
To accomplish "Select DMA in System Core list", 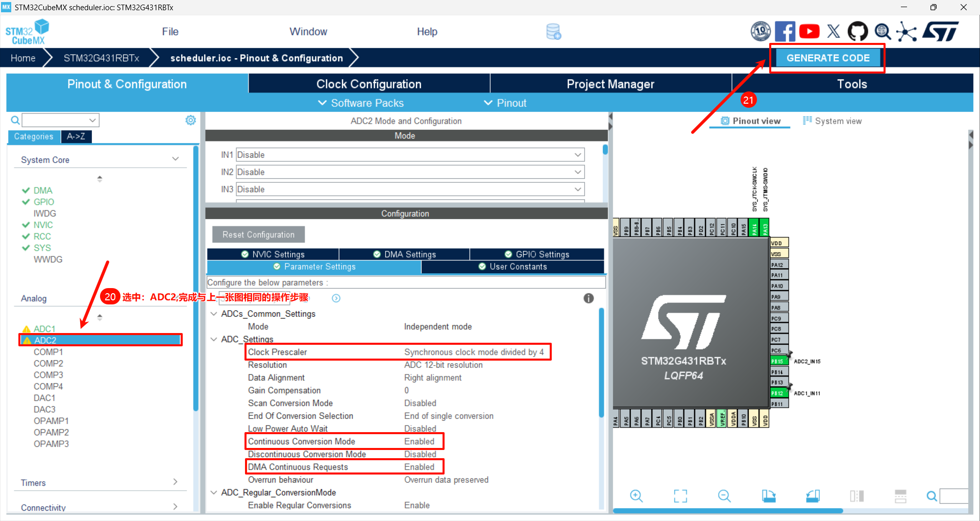I will coord(43,191).
